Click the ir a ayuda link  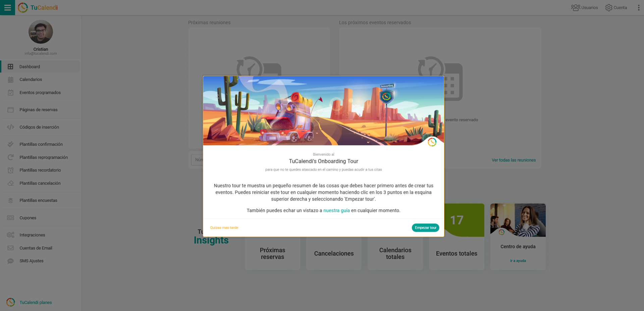tap(518, 261)
